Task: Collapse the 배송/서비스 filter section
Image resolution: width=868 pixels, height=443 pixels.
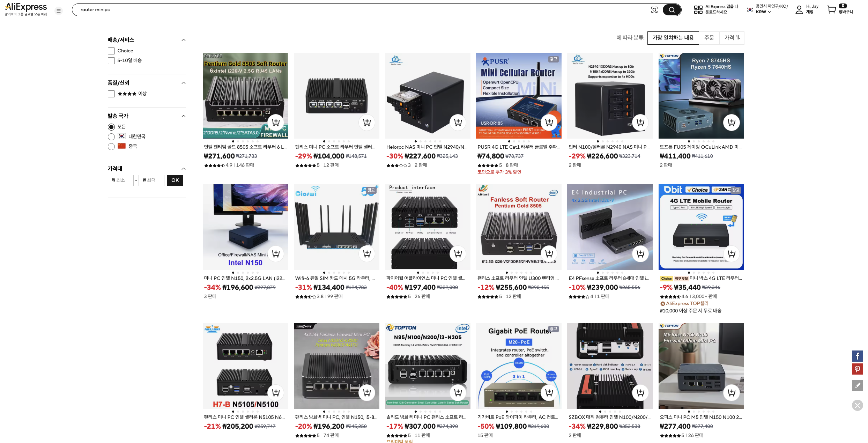Action: (184, 40)
